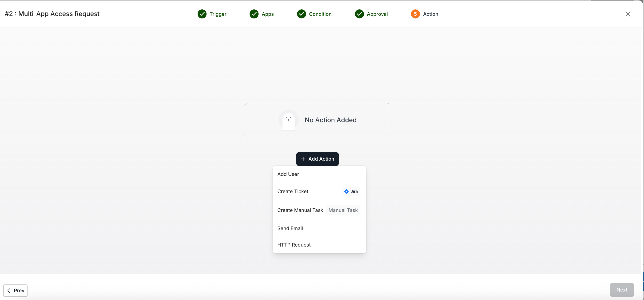
Task: Click the Manual Task tag badge
Action: tap(343, 210)
